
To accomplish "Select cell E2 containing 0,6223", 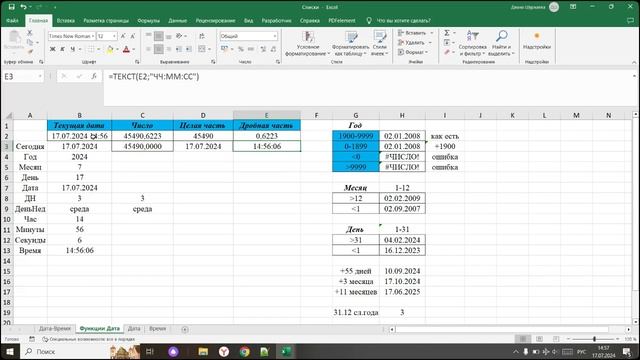I will [x=267, y=136].
